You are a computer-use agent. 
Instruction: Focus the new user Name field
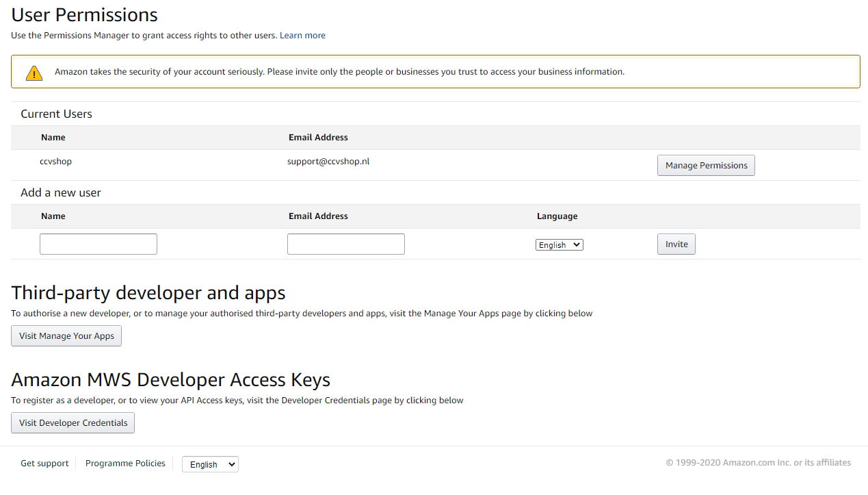click(x=98, y=244)
